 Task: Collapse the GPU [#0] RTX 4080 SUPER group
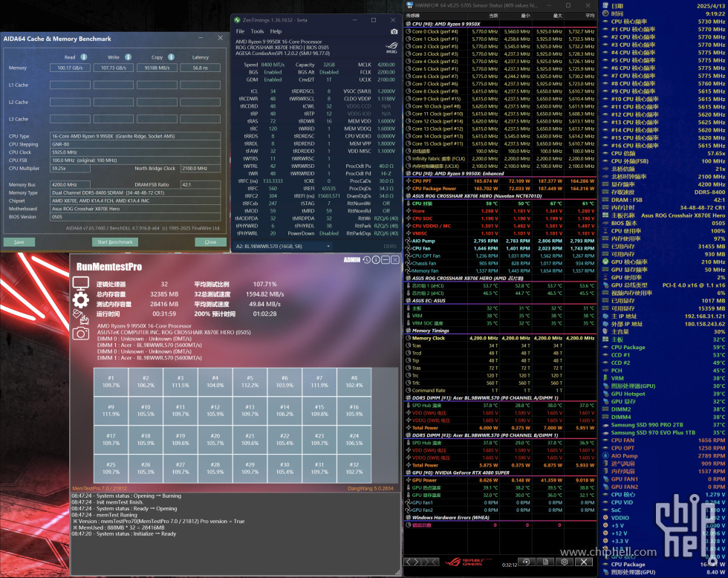pos(409,473)
